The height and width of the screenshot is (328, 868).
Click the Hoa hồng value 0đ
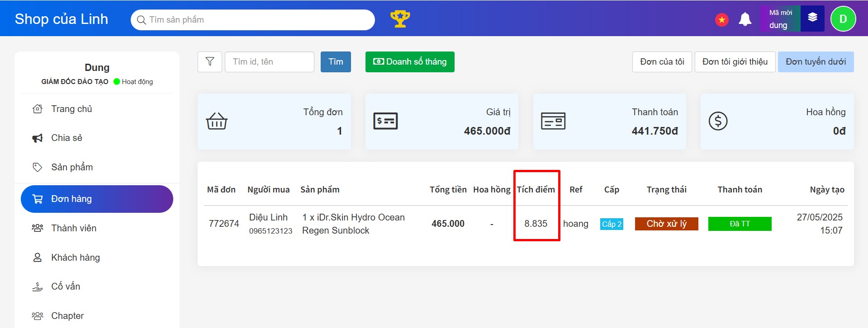click(x=840, y=131)
